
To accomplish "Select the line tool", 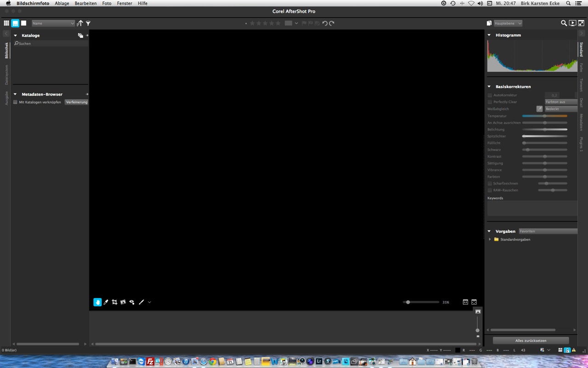I will 141,302.
